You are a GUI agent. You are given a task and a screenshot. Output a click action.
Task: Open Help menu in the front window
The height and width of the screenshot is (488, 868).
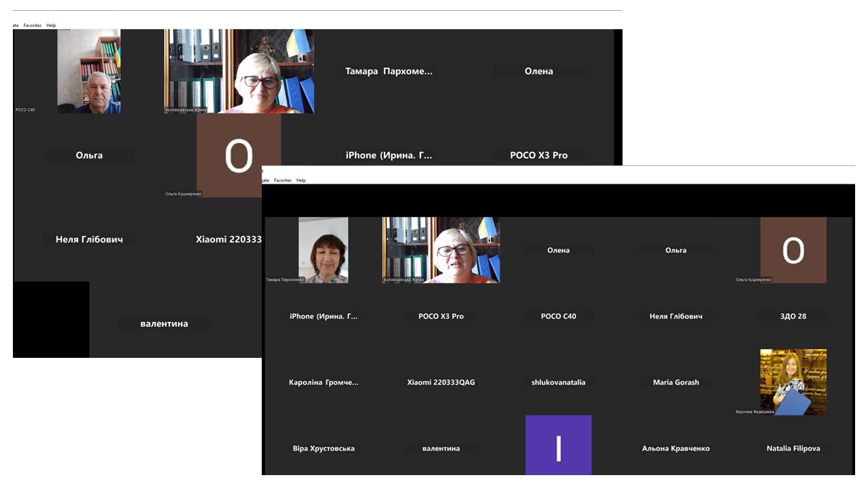[x=301, y=180]
